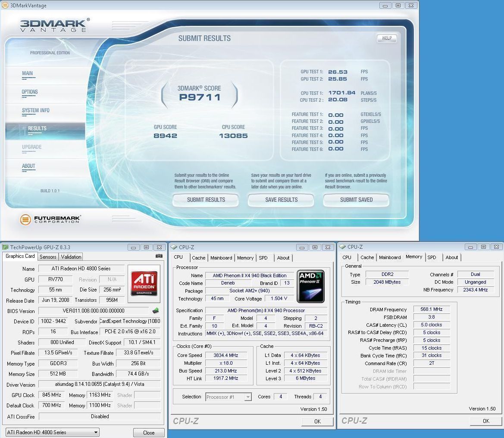This screenshot has width=504, height=438.
Task: Click the GPU-Z title bar icon
Action: [x=5, y=247]
